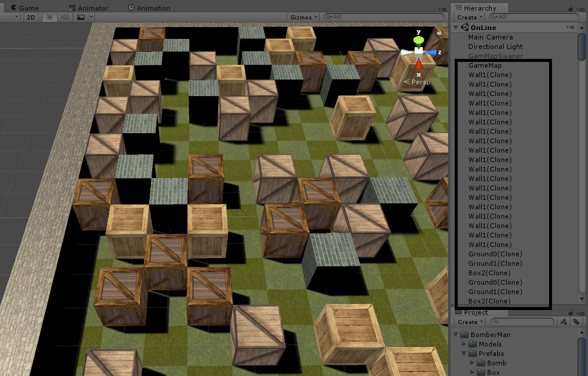This screenshot has height=376, width=588.
Task: Click the Hierarchy scrollbar up arrow
Action: (582, 27)
